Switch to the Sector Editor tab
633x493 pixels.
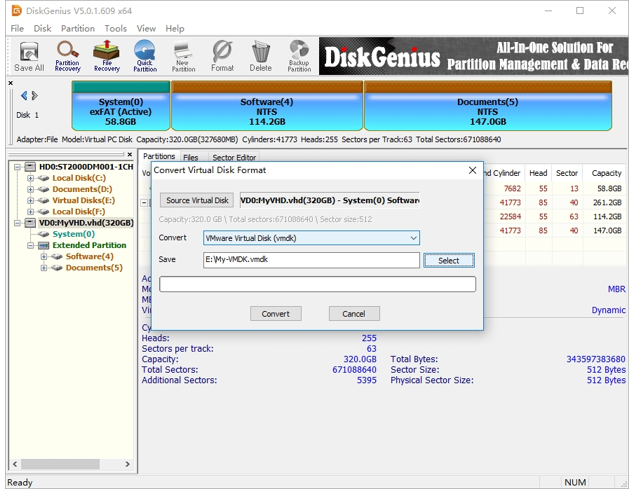coord(233,157)
